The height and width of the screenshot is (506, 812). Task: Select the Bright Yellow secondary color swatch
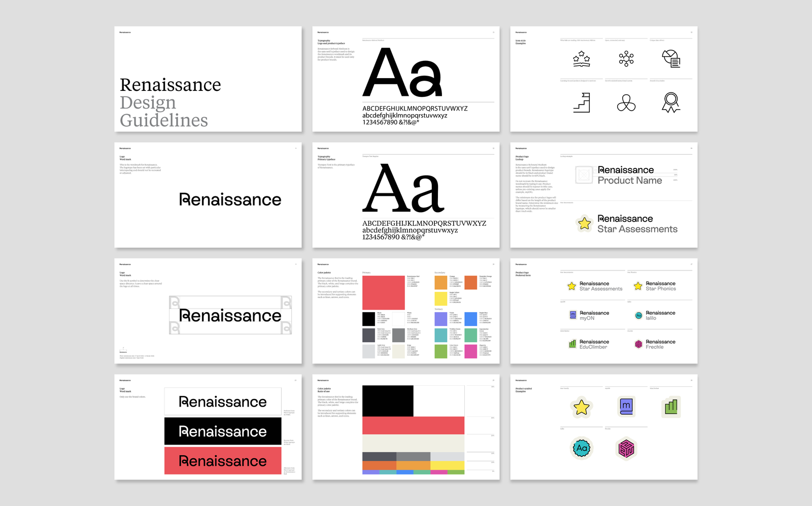[x=441, y=298]
